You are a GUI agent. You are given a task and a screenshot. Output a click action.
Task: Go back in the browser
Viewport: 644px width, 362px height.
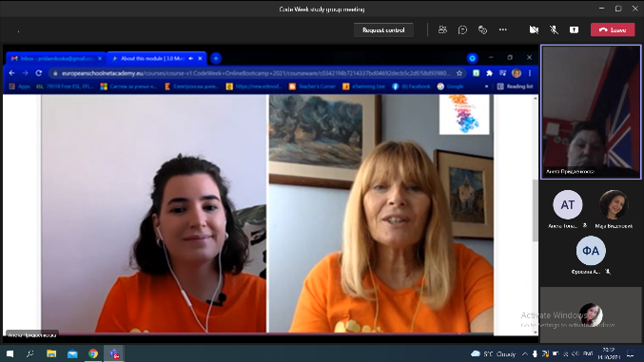click(x=12, y=73)
